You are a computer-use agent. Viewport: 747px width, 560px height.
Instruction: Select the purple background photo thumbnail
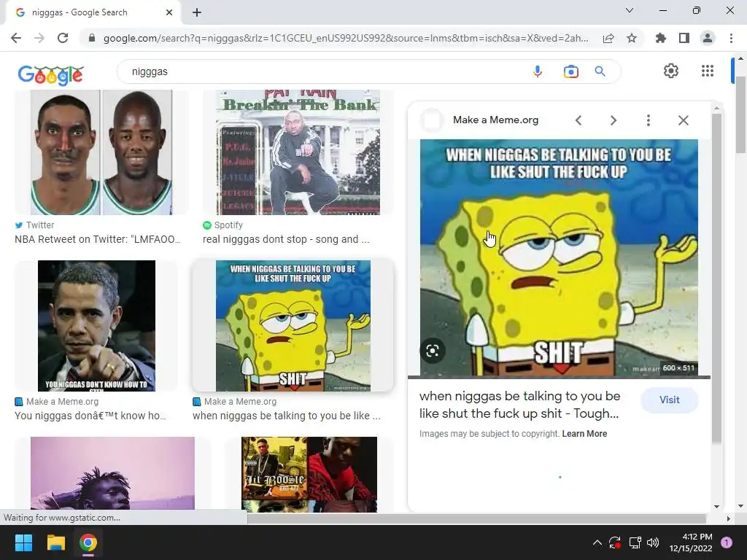(x=112, y=473)
